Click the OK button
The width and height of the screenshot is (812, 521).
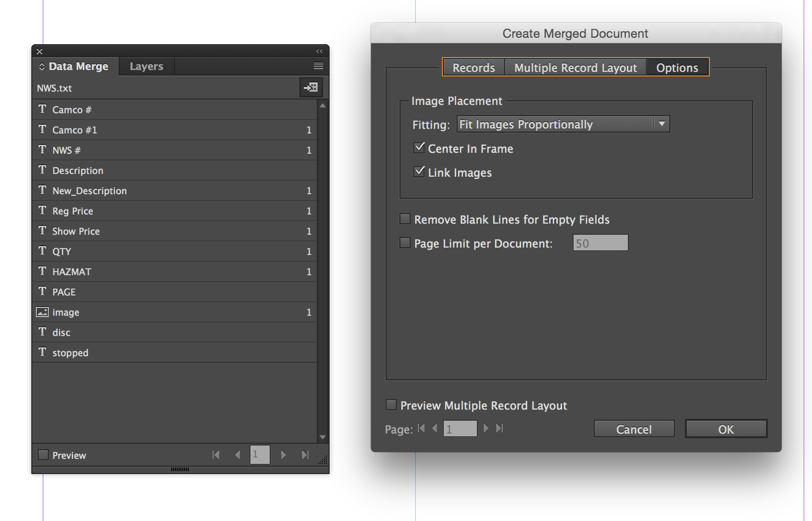pyautogui.click(x=726, y=429)
